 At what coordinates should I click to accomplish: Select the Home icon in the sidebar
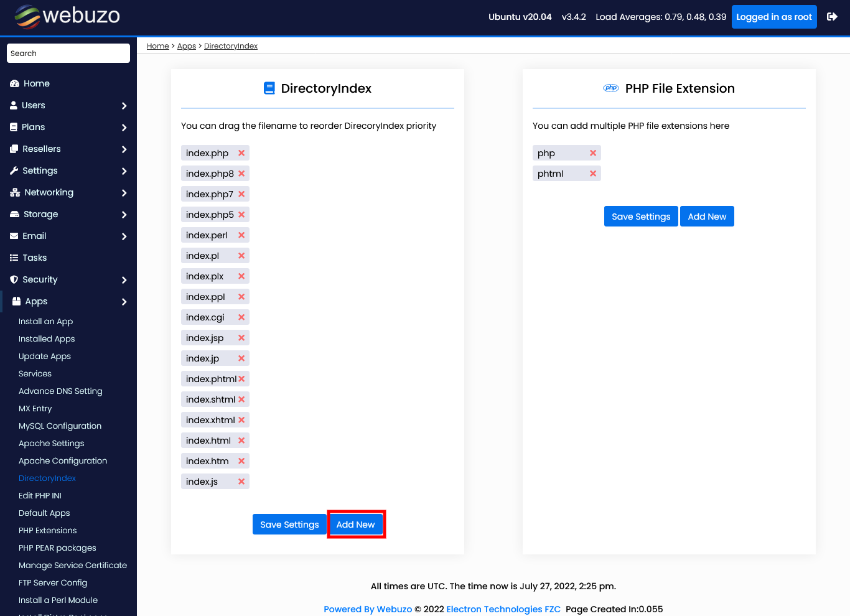click(14, 83)
